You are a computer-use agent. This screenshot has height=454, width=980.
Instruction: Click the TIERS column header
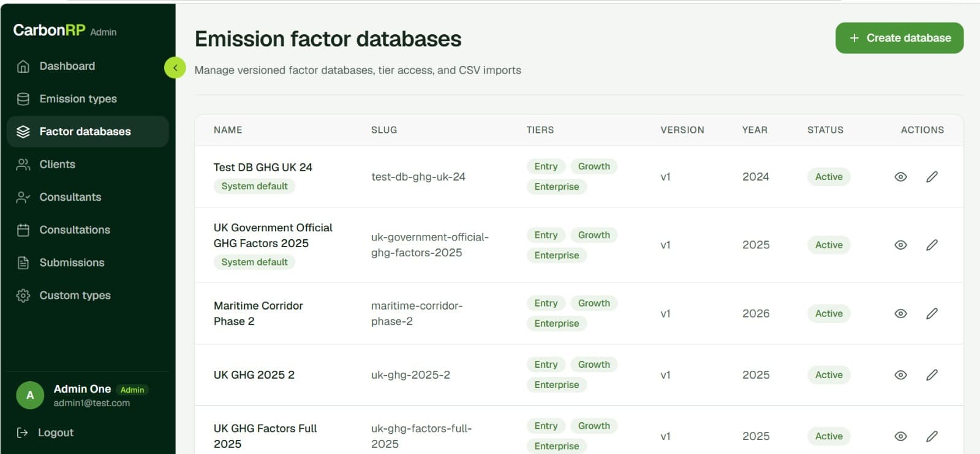coord(540,130)
